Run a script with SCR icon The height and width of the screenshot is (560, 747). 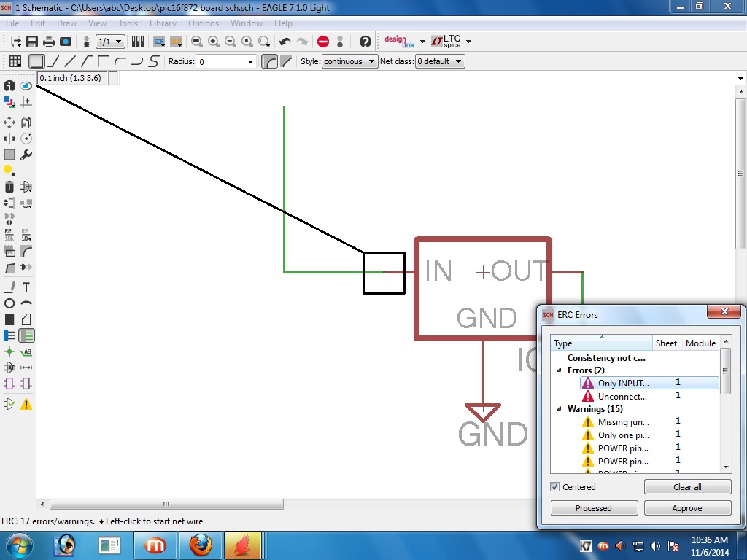(x=159, y=42)
